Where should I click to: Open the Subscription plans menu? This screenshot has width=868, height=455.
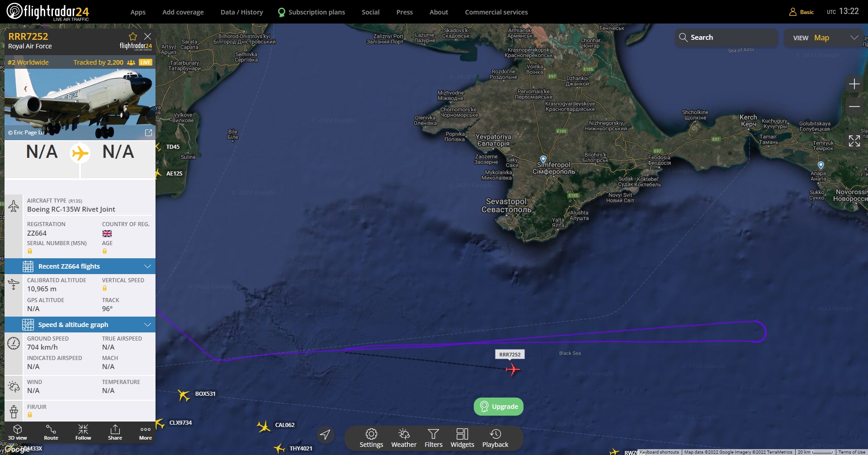click(311, 12)
